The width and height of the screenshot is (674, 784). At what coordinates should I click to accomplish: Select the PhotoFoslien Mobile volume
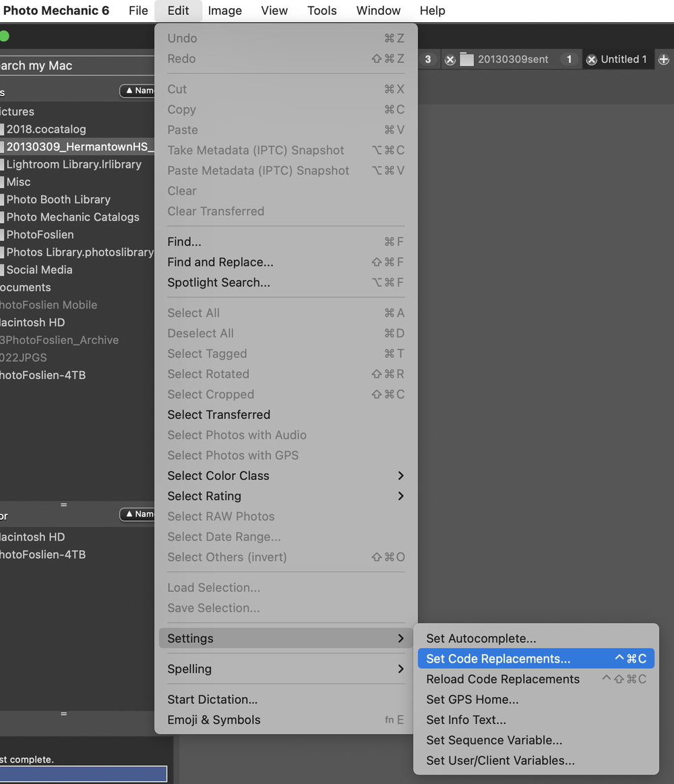77,305
